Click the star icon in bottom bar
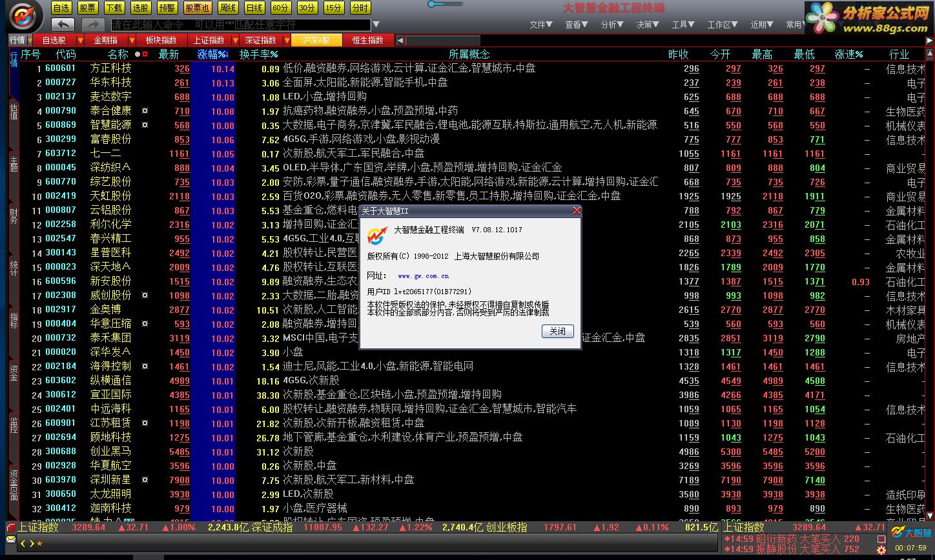The image size is (935, 560). 39,543
